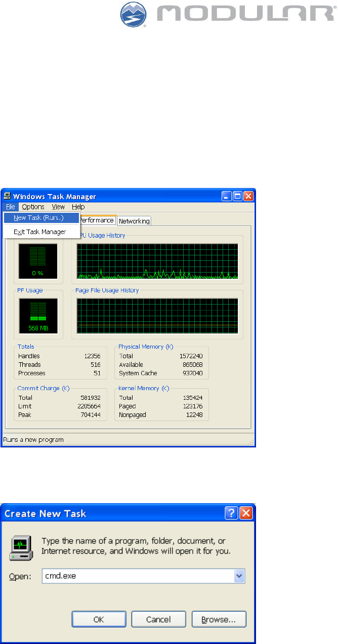The image size is (338, 644).
Task: Maximize the Windows Task Manager window
Action: (x=237, y=196)
